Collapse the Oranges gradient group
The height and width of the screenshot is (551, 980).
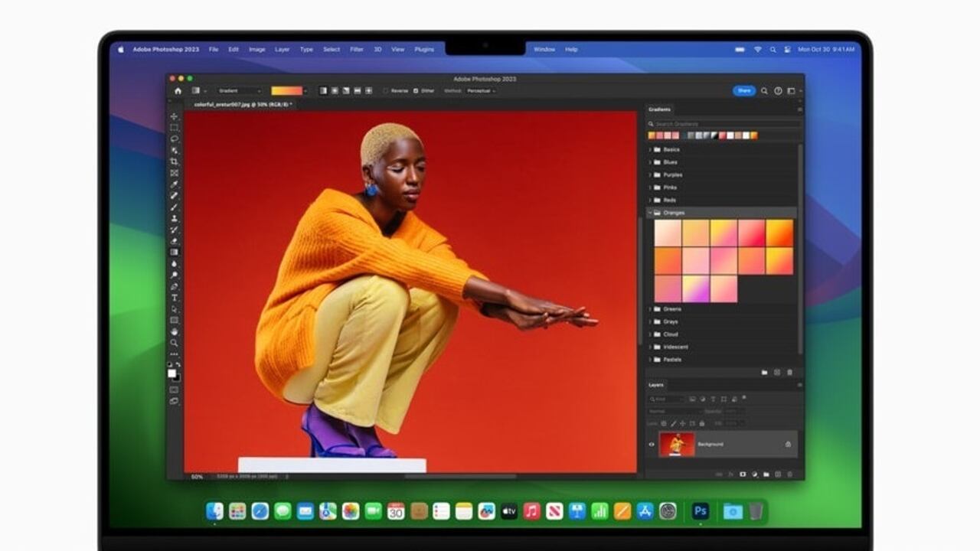650,213
